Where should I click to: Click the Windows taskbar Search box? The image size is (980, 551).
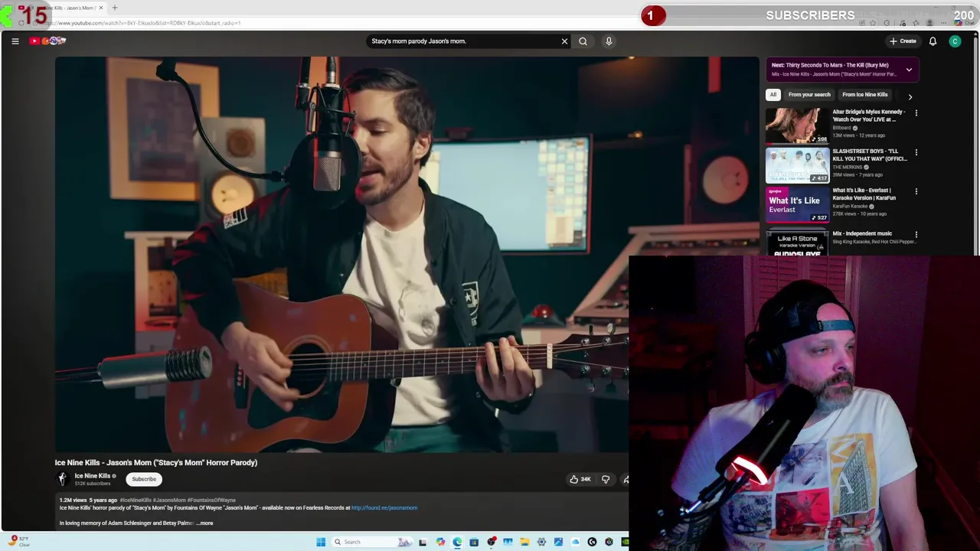(371, 542)
